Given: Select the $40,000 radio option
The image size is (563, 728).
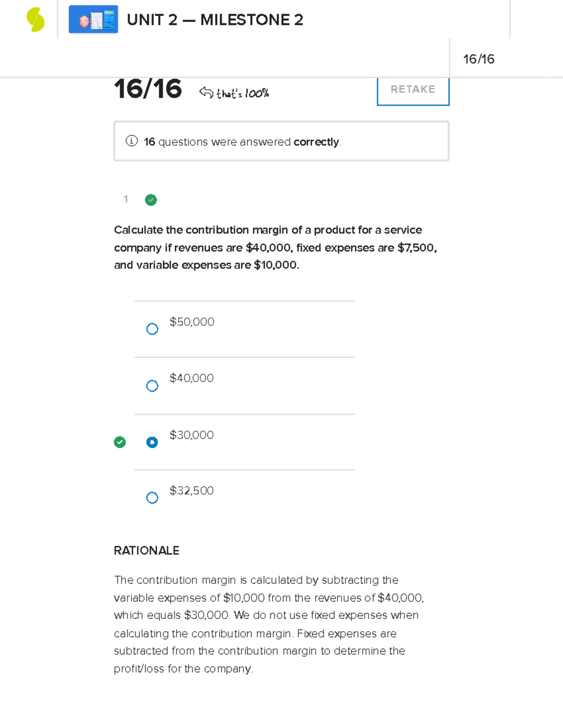Looking at the screenshot, I should tap(152, 386).
